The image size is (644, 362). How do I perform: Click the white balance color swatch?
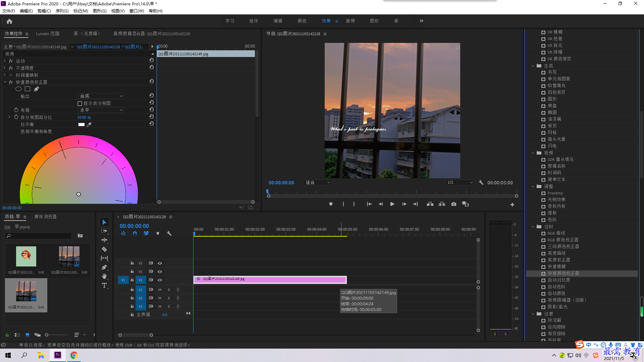point(81,124)
